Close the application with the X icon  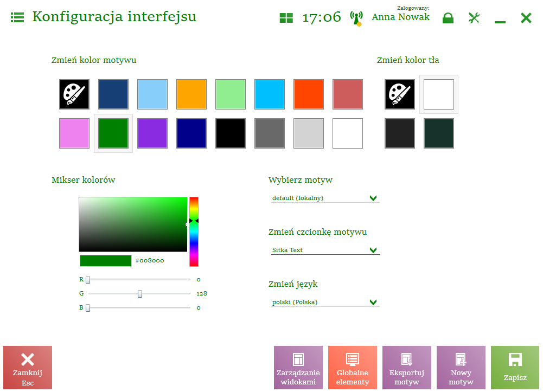pos(526,18)
